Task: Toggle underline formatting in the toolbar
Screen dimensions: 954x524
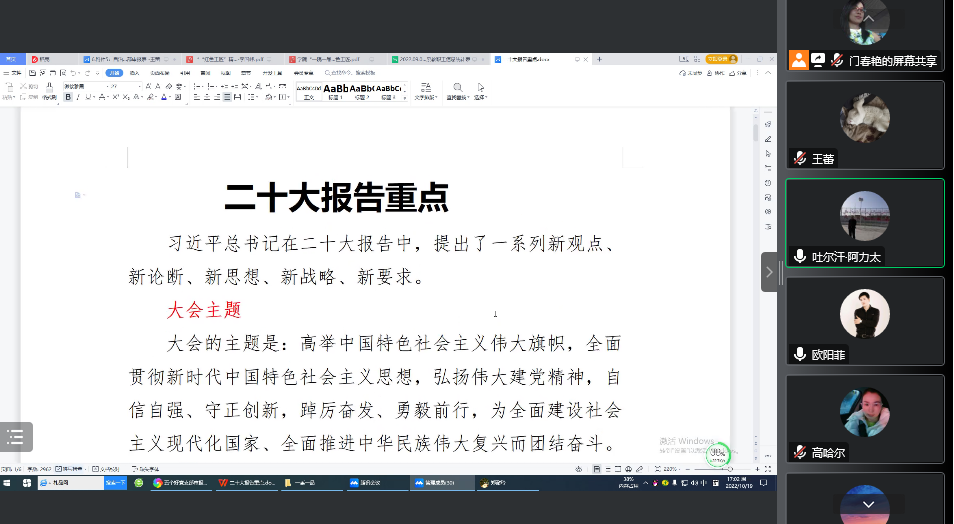Action: [90, 98]
